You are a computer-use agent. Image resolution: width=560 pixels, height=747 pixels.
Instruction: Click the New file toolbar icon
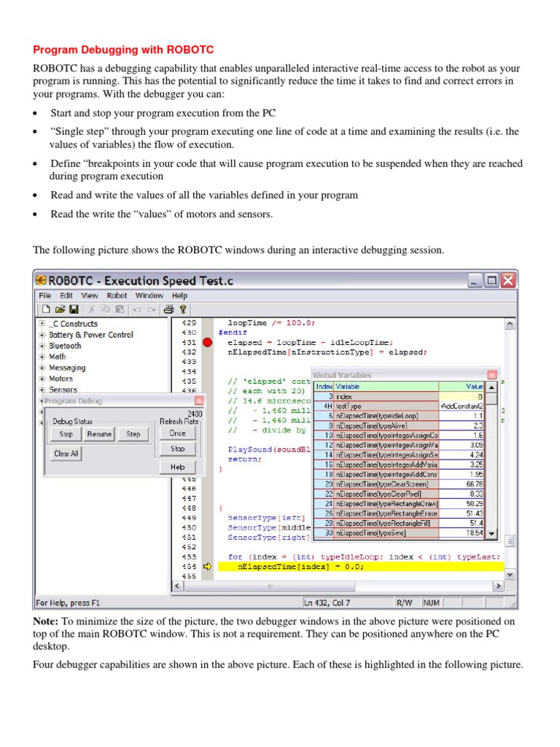pos(46,309)
